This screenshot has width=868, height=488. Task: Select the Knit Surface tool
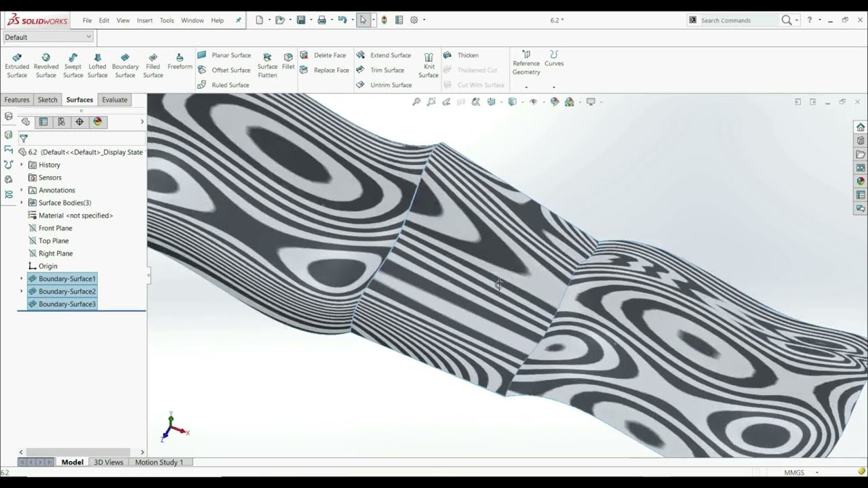pyautogui.click(x=429, y=66)
